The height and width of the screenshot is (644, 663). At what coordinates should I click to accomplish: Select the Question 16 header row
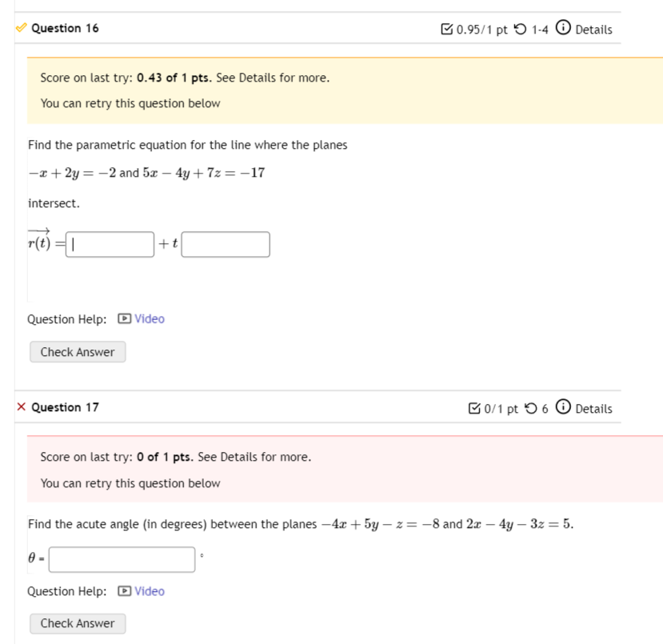64,28
